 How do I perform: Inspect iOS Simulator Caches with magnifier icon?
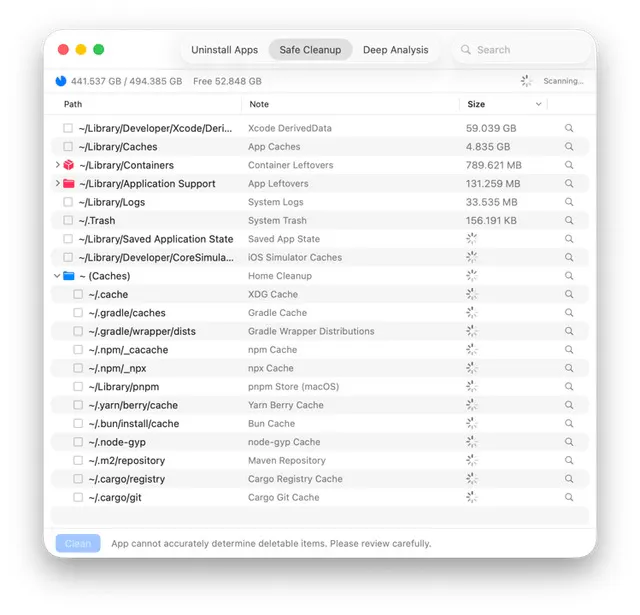point(569,258)
